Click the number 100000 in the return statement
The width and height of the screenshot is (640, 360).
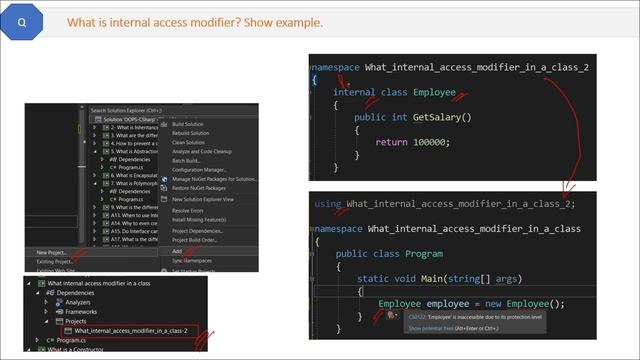click(429, 142)
